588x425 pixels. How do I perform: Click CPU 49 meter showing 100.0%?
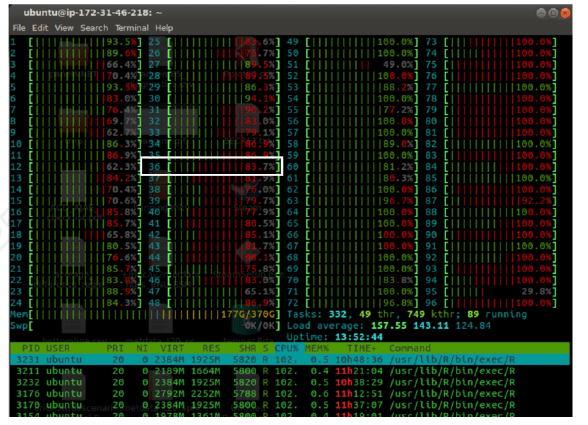coord(353,42)
